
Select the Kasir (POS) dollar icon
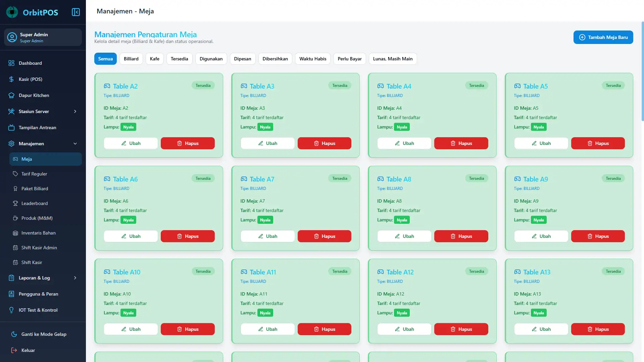pyautogui.click(x=11, y=79)
